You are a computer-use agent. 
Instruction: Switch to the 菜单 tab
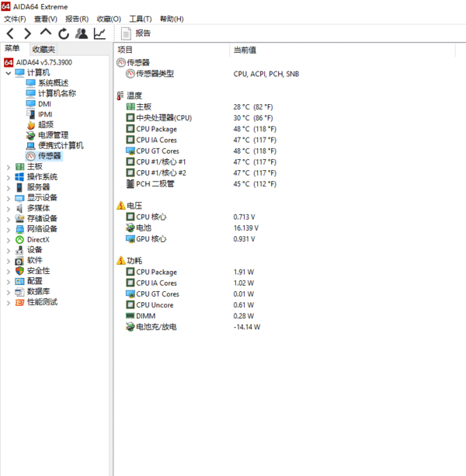click(12, 48)
